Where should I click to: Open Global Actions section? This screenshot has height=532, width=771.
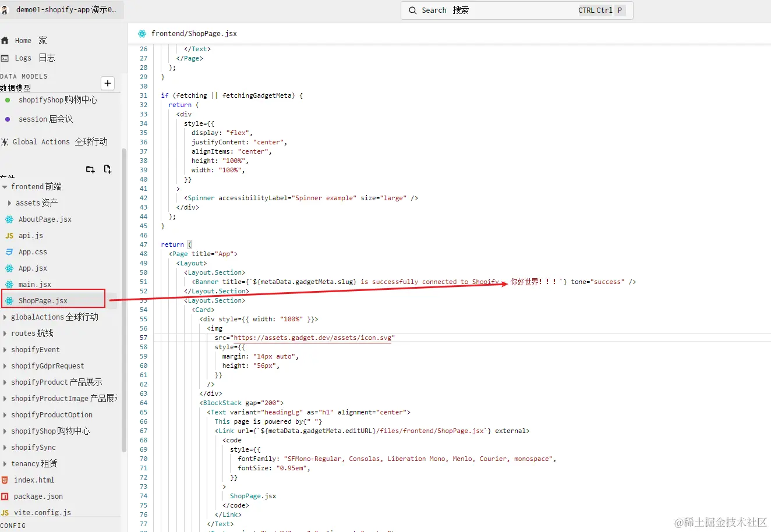pyautogui.click(x=60, y=142)
